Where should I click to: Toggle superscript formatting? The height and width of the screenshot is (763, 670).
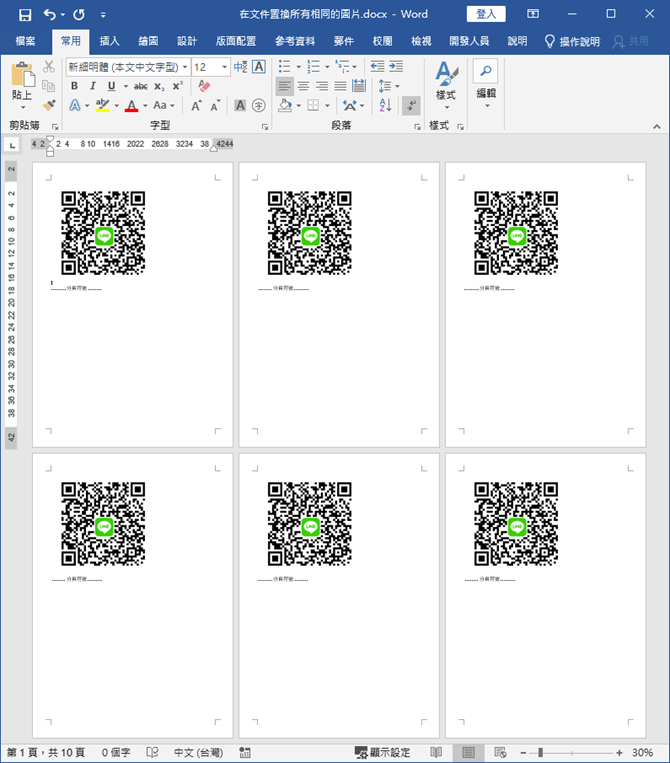(x=178, y=86)
